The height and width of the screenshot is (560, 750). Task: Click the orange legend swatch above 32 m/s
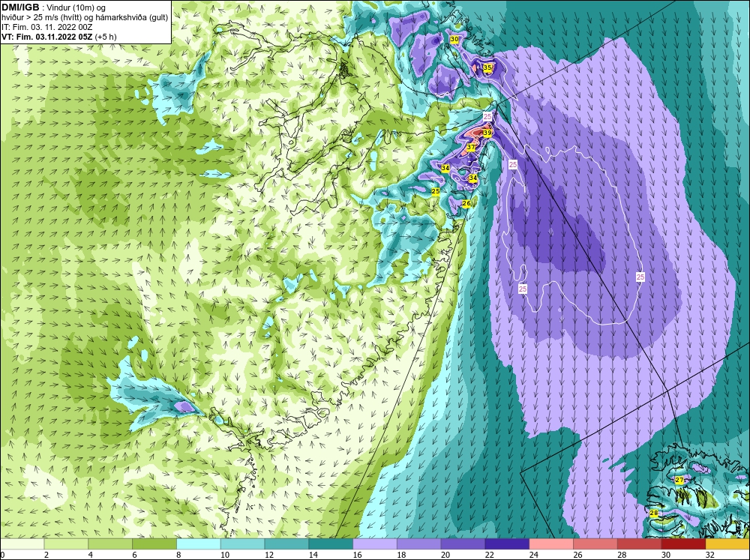727,544
